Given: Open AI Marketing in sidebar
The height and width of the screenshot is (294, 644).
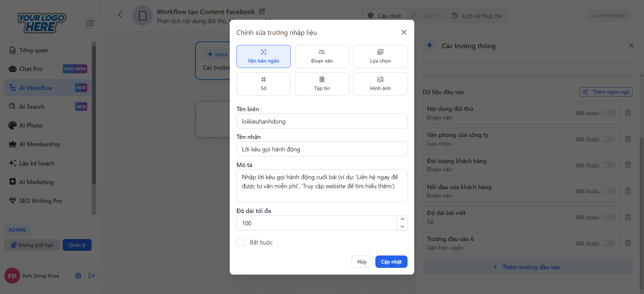Looking at the screenshot, I should (x=36, y=182).
